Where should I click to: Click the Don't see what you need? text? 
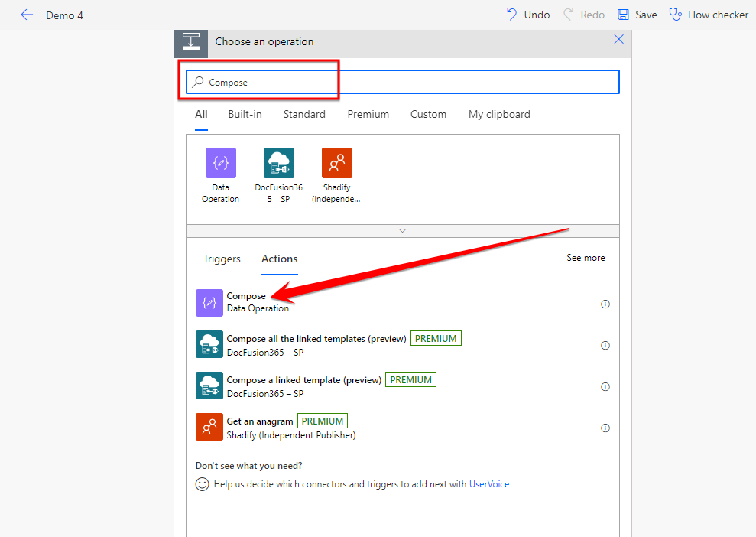click(x=248, y=466)
